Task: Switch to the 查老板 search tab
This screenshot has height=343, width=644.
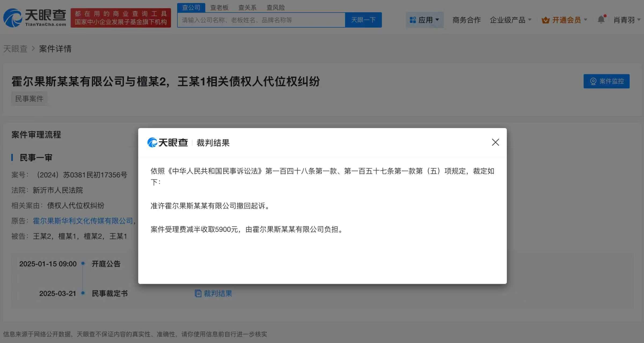Action: point(219,8)
